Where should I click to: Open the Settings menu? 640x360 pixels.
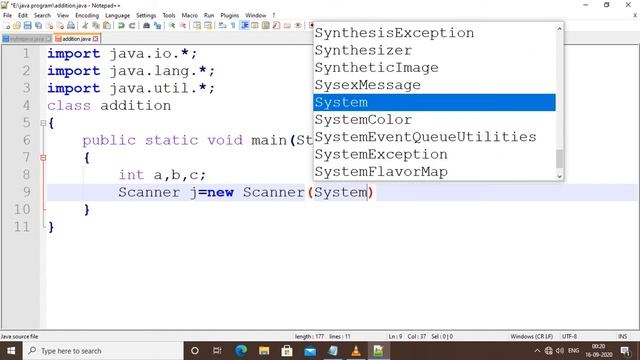coord(146,15)
